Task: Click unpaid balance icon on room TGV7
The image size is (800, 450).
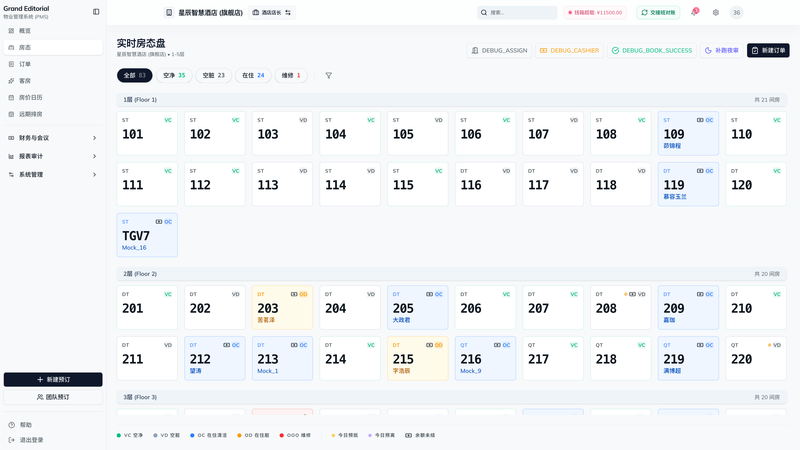Action: click(x=159, y=222)
